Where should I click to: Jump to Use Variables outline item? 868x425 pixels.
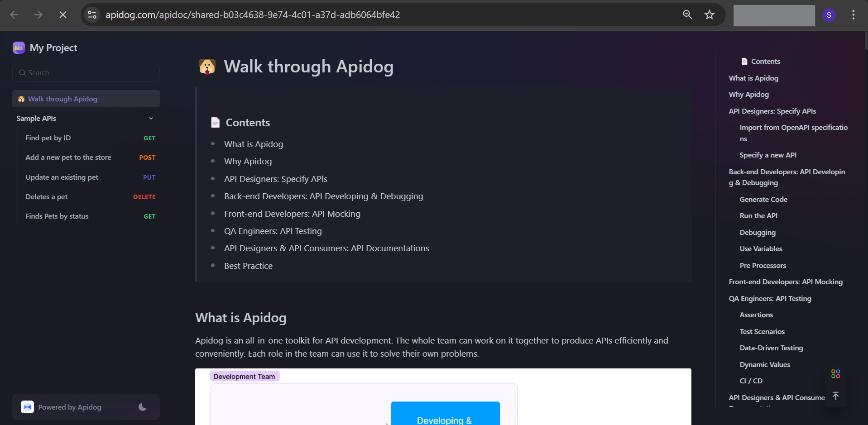pyautogui.click(x=761, y=248)
